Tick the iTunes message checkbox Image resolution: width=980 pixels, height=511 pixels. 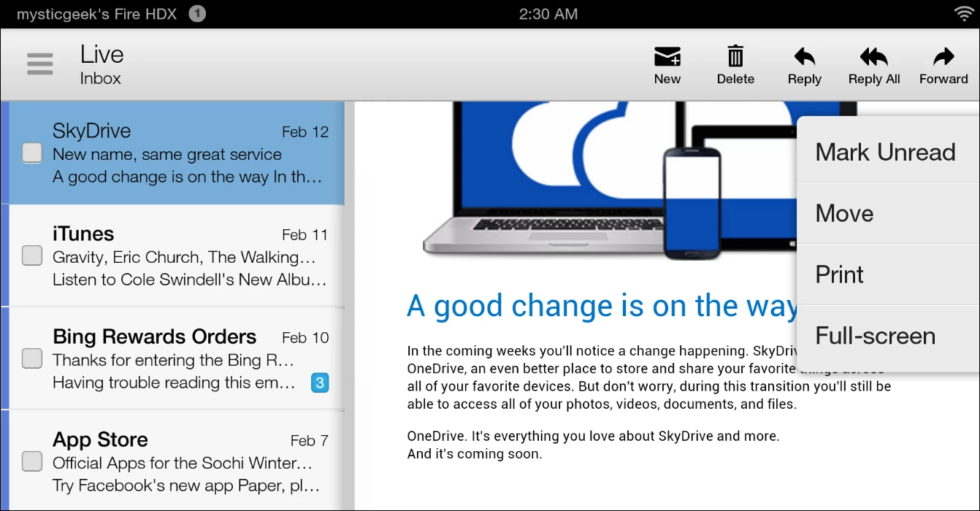coord(32,255)
